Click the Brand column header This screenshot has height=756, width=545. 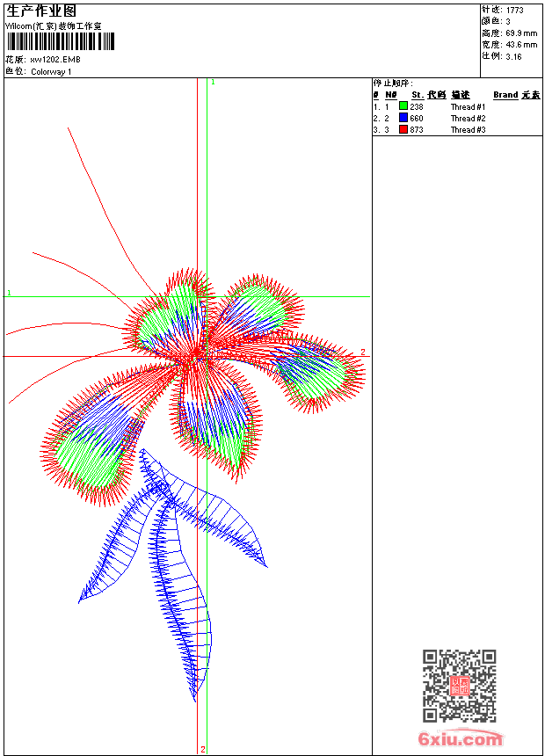[x=505, y=95]
